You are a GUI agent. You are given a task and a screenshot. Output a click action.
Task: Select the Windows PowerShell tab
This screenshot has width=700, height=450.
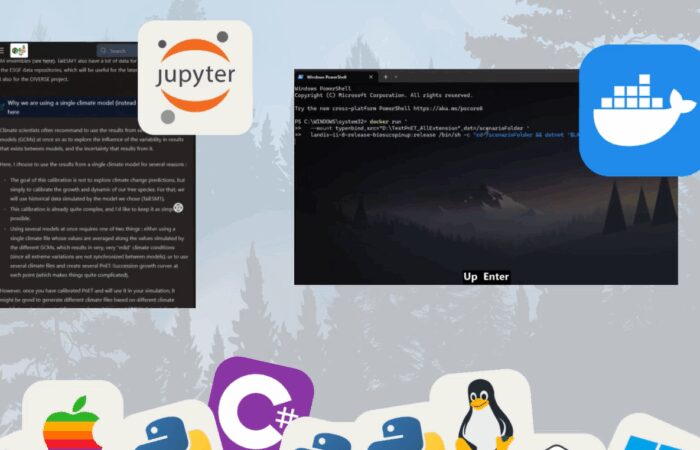click(330, 75)
